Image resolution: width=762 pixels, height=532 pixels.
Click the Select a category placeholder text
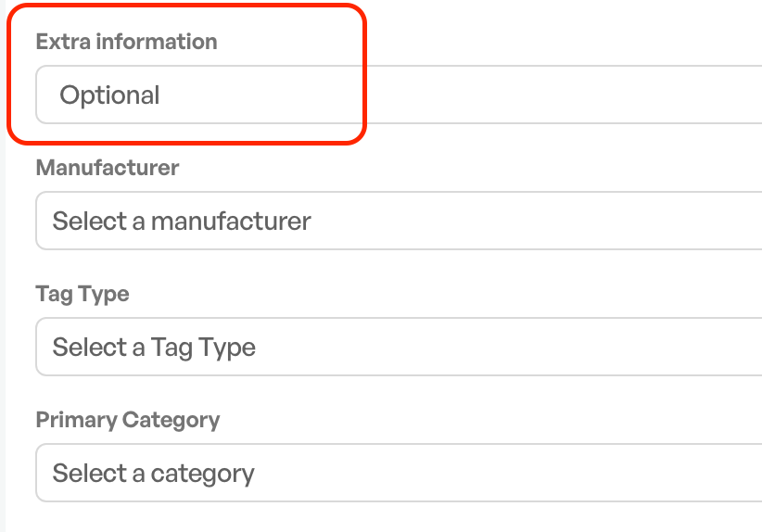click(154, 474)
